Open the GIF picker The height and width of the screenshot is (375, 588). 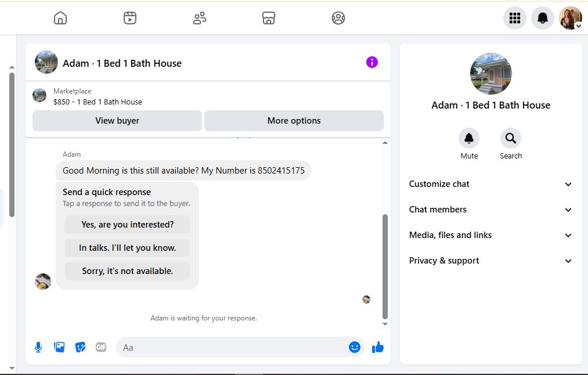pyautogui.click(x=101, y=347)
